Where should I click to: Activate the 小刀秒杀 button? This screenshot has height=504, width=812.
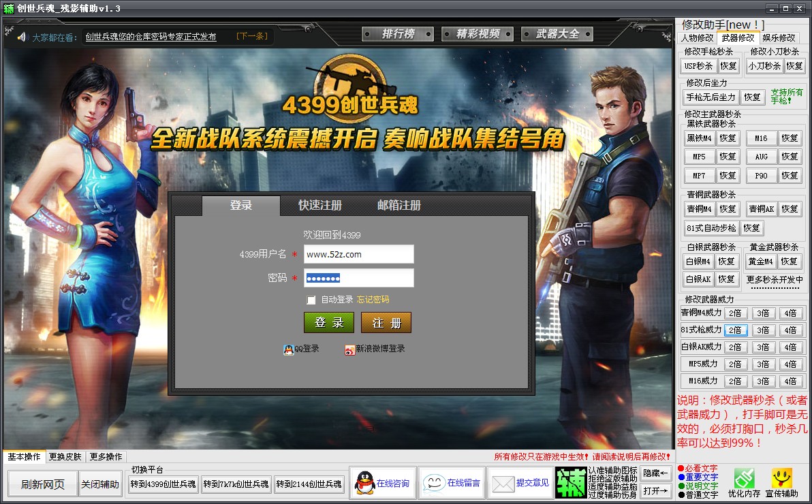click(x=764, y=66)
